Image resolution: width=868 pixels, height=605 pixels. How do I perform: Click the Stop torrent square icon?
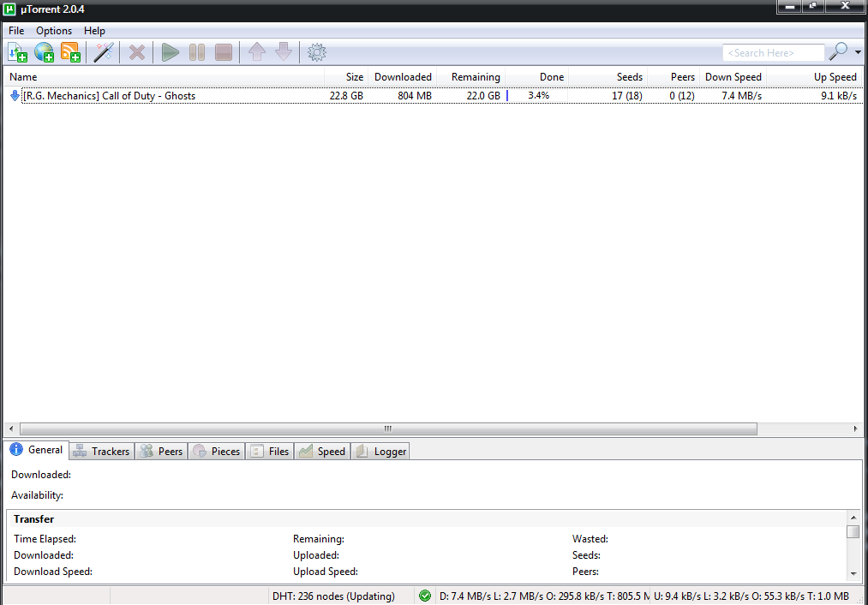click(224, 52)
